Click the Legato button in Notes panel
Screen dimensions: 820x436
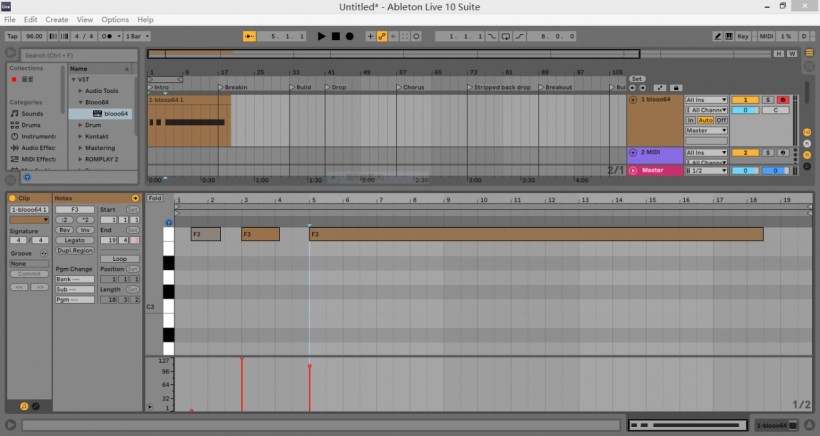(x=76, y=240)
